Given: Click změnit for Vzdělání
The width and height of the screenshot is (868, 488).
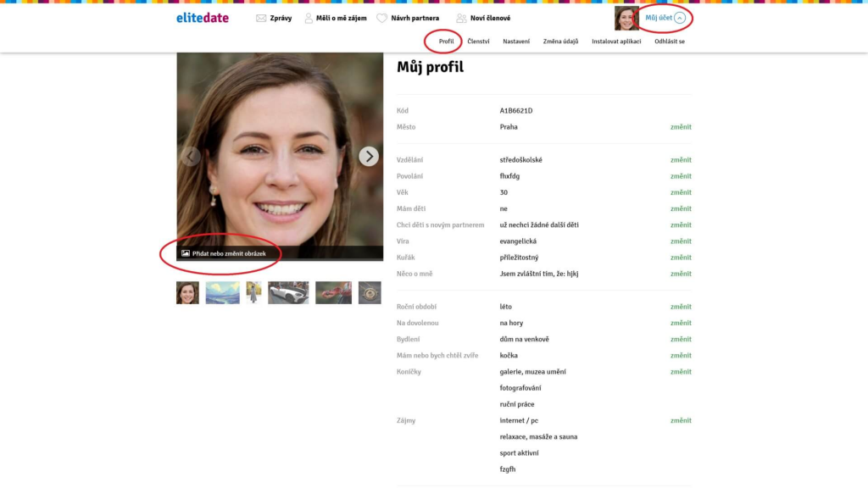Looking at the screenshot, I should coord(681,160).
